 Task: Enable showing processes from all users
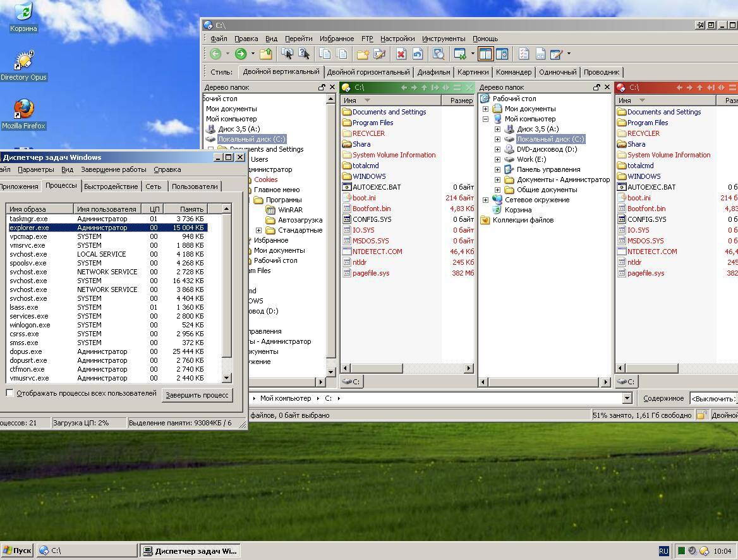point(10,393)
